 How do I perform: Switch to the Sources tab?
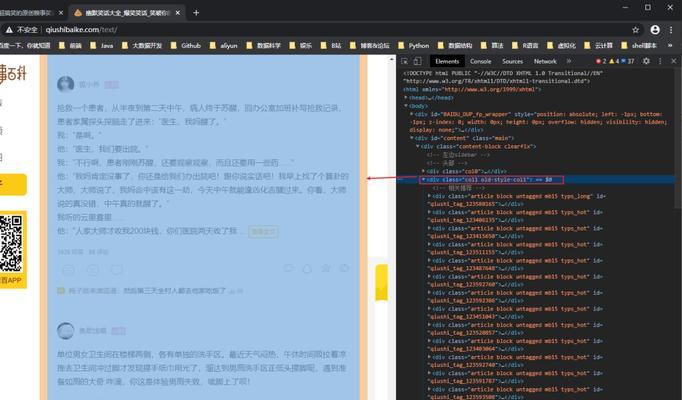pos(512,61)
